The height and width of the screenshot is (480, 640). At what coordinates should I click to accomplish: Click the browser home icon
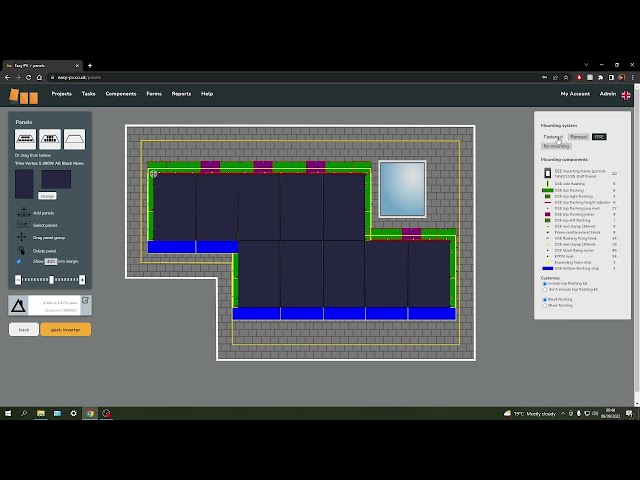click(x=39, y=77)
